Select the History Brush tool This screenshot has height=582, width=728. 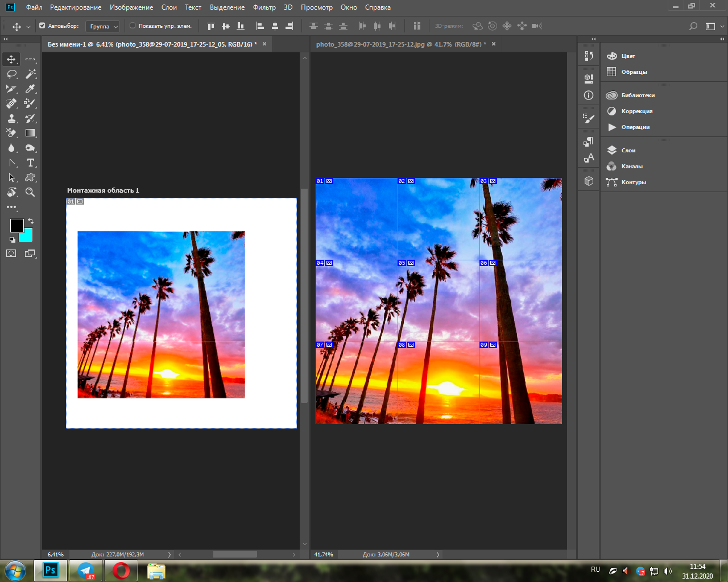[x=30, y=118]
